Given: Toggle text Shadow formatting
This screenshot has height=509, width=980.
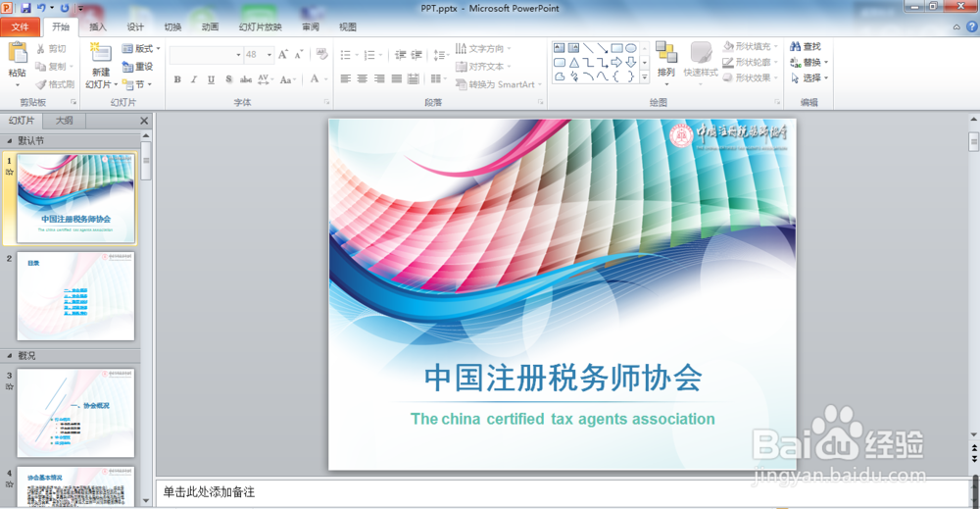Looking at the screenshot, I should 228,79.
